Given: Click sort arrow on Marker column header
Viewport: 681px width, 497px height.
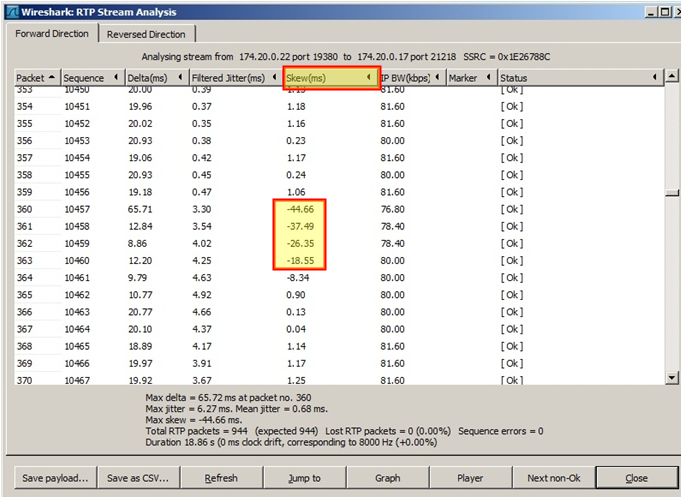Looking at the screenshot, I should click(x=489, y=77).
